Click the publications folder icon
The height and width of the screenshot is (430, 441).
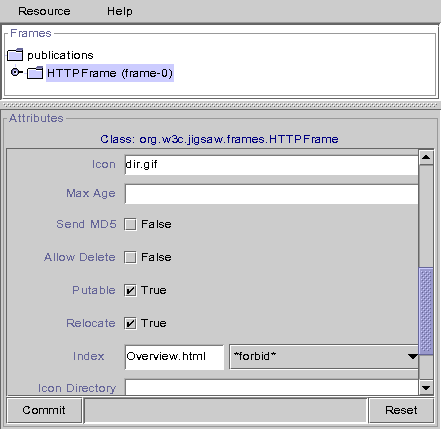15,55
